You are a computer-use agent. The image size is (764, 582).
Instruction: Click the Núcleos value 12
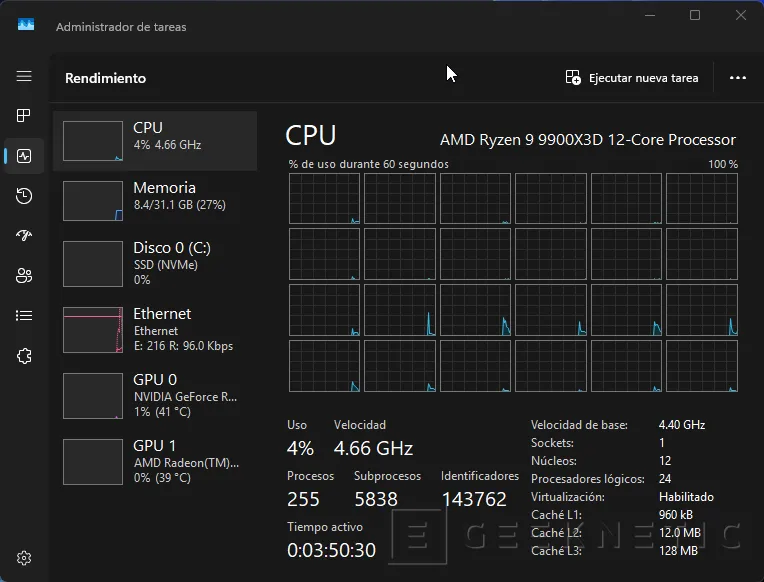click(x=665, y=461)
